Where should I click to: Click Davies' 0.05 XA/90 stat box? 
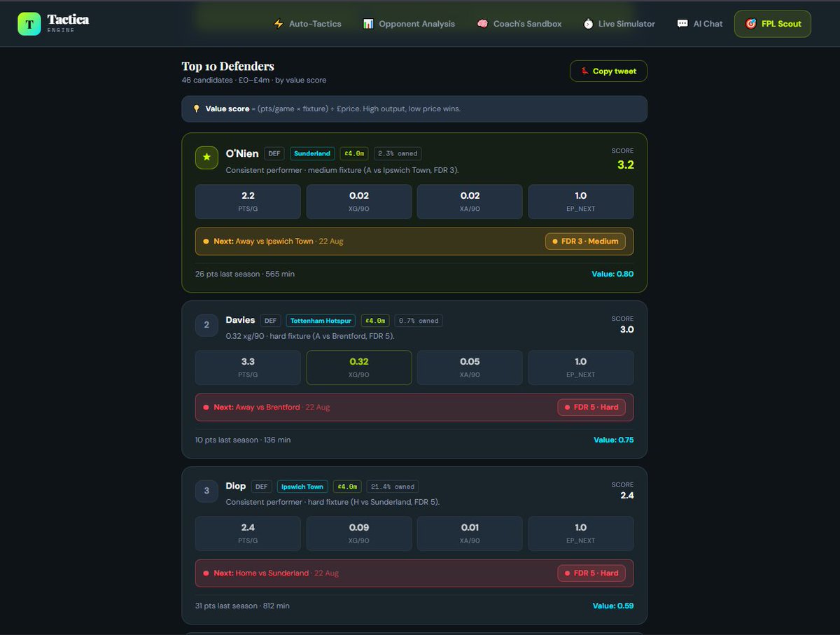click(470, 368)
